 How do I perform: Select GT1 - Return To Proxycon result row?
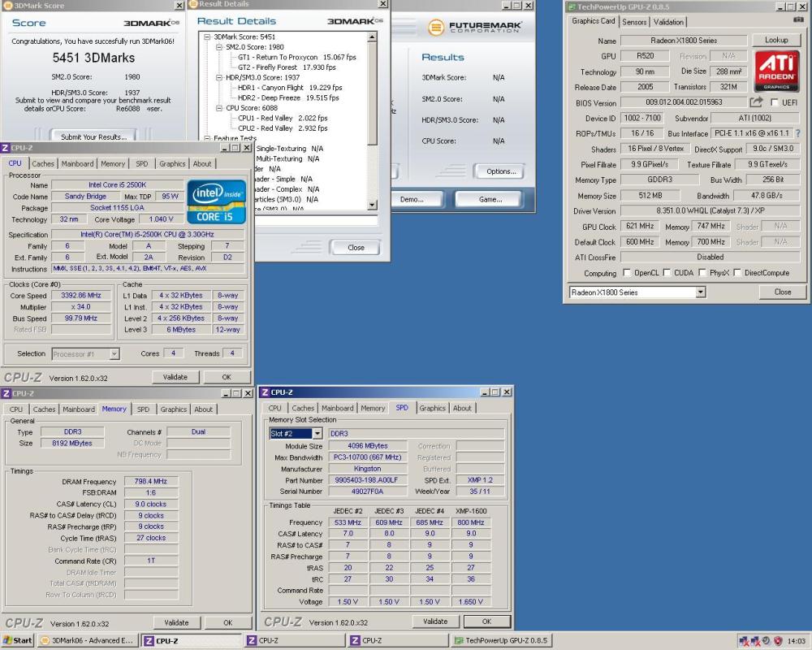(296, 57)
